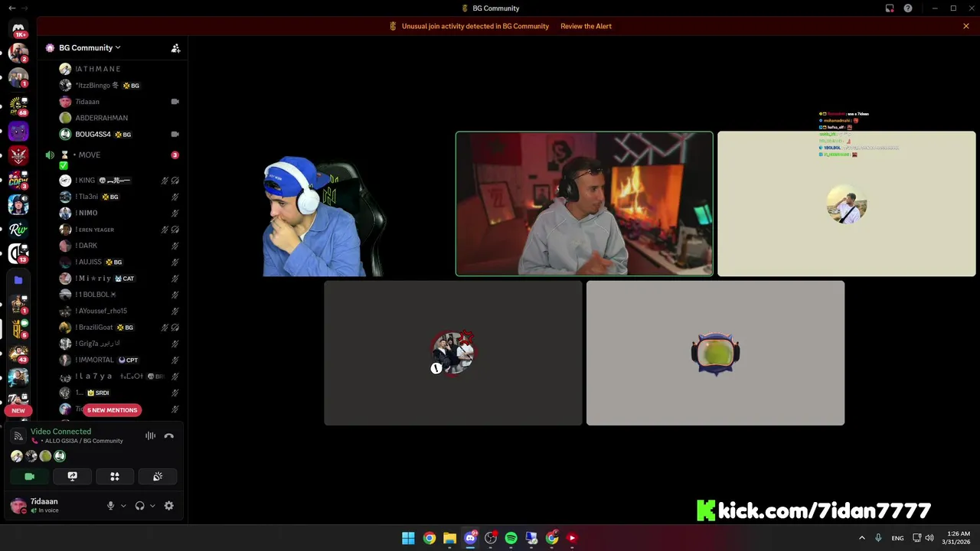Viewport: 980px width, 551px height.
Task: Select user !AYoussef_rho15 in list
Action: click(121, 311)
